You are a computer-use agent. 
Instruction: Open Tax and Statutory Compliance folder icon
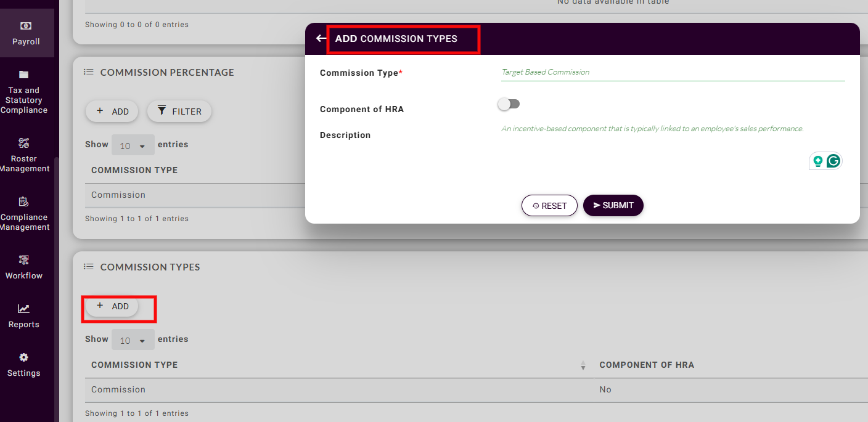(x=24, y=75)
